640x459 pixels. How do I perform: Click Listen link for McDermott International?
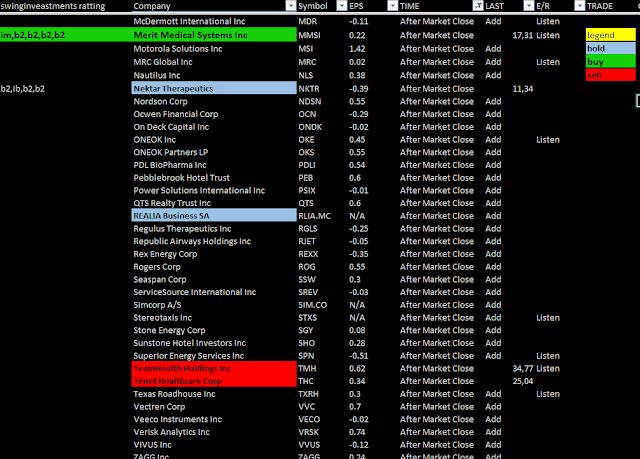point(548,21)
